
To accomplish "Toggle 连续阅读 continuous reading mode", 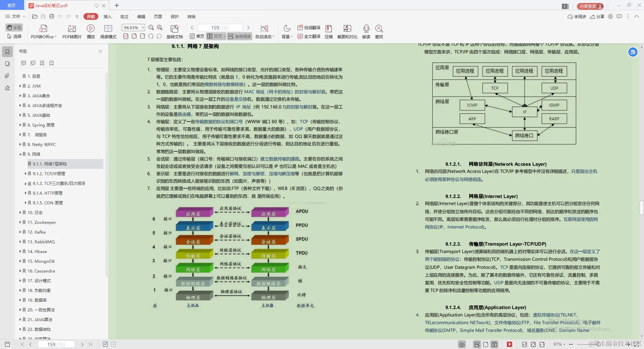I will [239, 36].
